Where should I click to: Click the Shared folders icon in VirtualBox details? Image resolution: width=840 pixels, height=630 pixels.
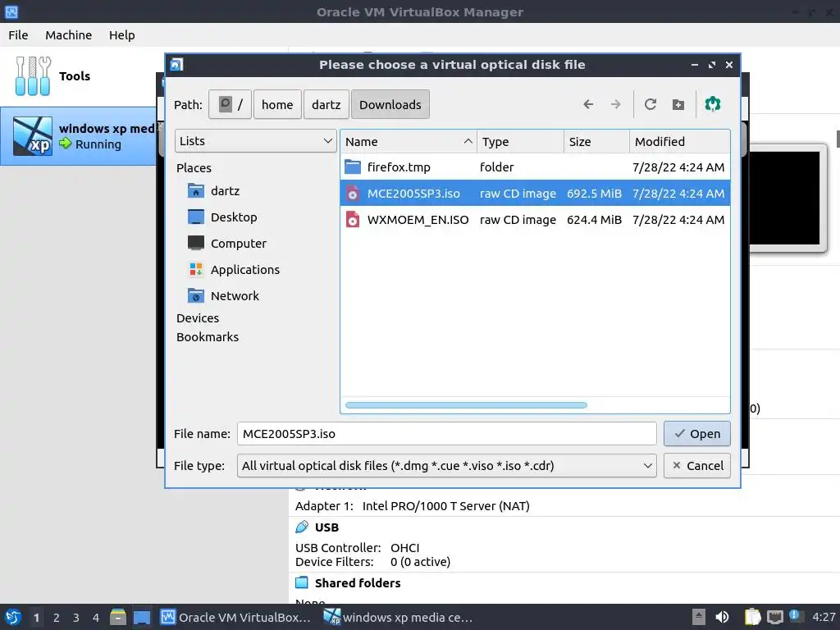(302, 583)
